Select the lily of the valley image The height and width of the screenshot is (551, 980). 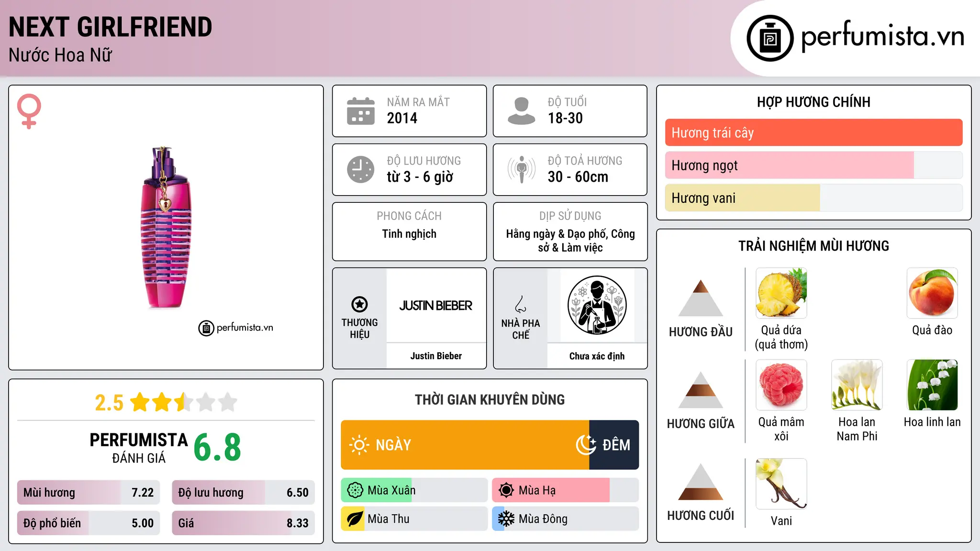[932, 385]
